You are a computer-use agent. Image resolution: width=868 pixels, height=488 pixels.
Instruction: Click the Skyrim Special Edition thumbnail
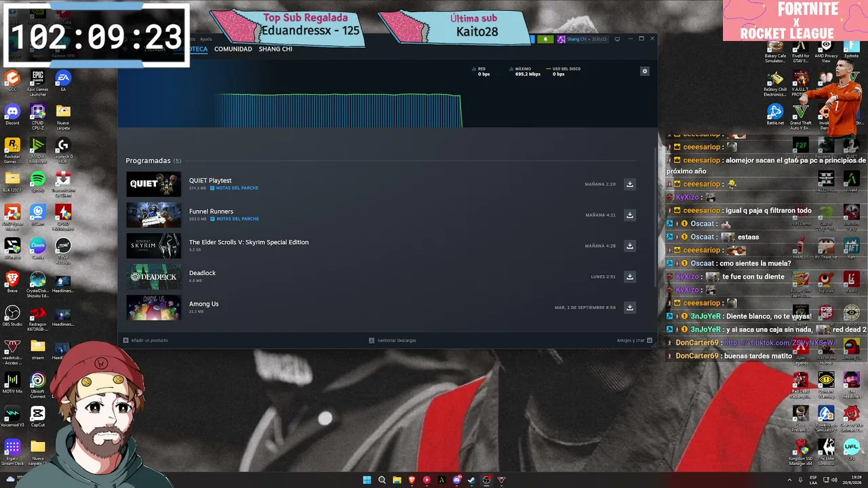pyautogui.click(x=154, y=246)
